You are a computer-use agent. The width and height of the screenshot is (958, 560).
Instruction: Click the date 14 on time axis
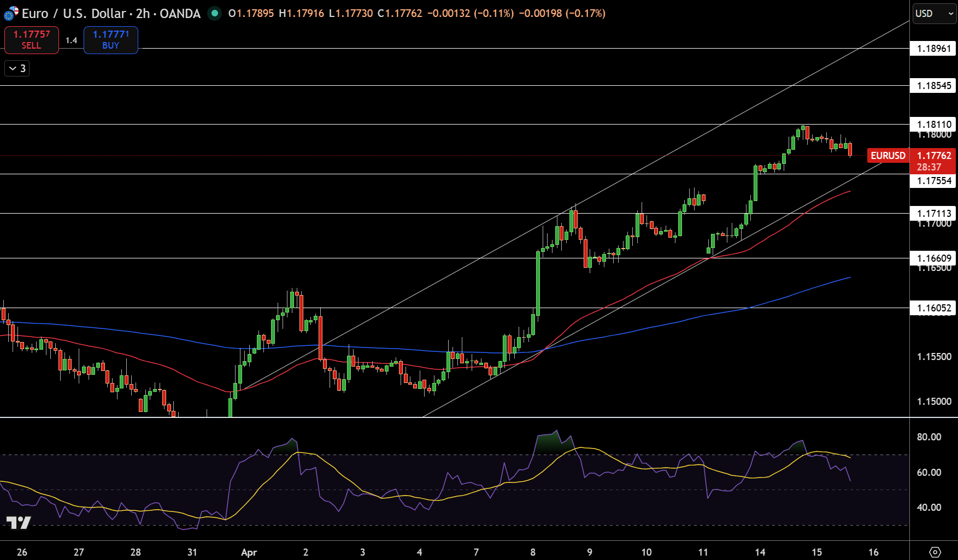click(760, 552)
